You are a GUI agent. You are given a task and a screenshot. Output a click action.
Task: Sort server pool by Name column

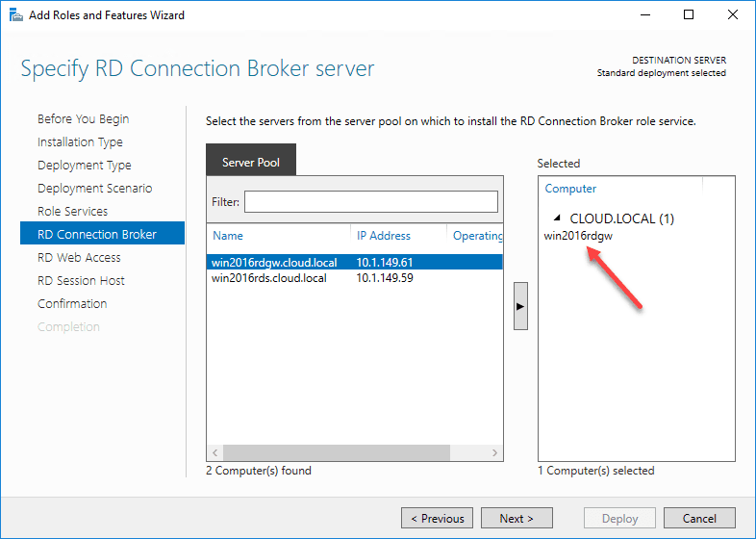tap(228, 236)
